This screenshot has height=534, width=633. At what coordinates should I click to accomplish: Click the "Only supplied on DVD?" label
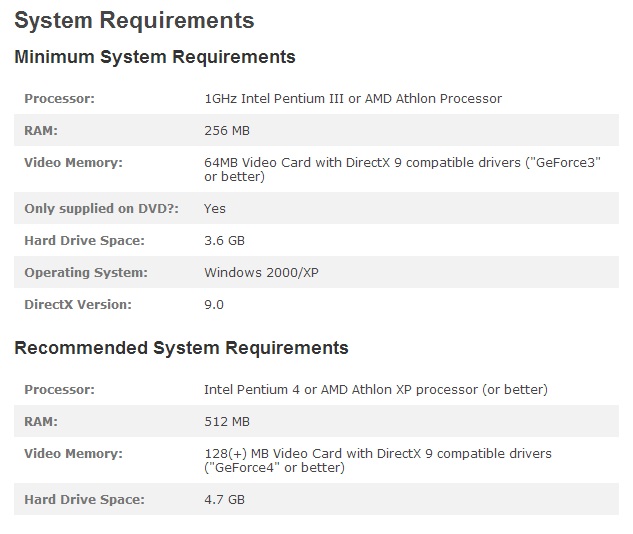[x=87, y=209]
